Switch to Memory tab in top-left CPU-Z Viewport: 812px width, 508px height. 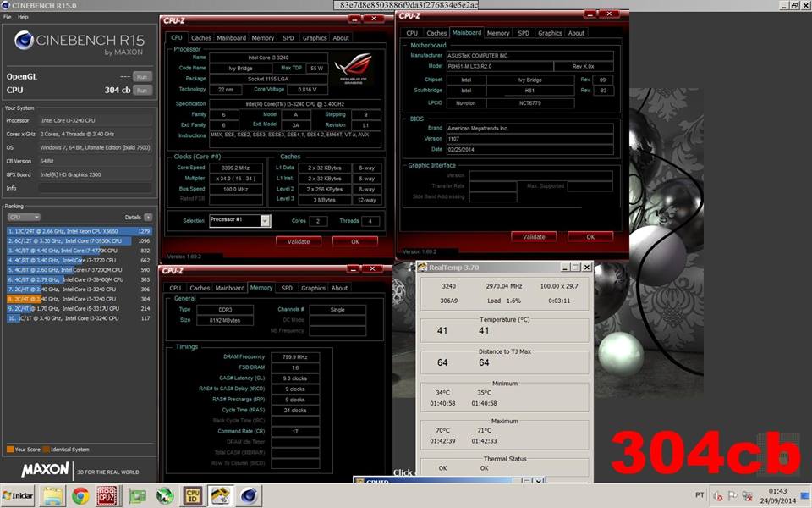point(263,38)
